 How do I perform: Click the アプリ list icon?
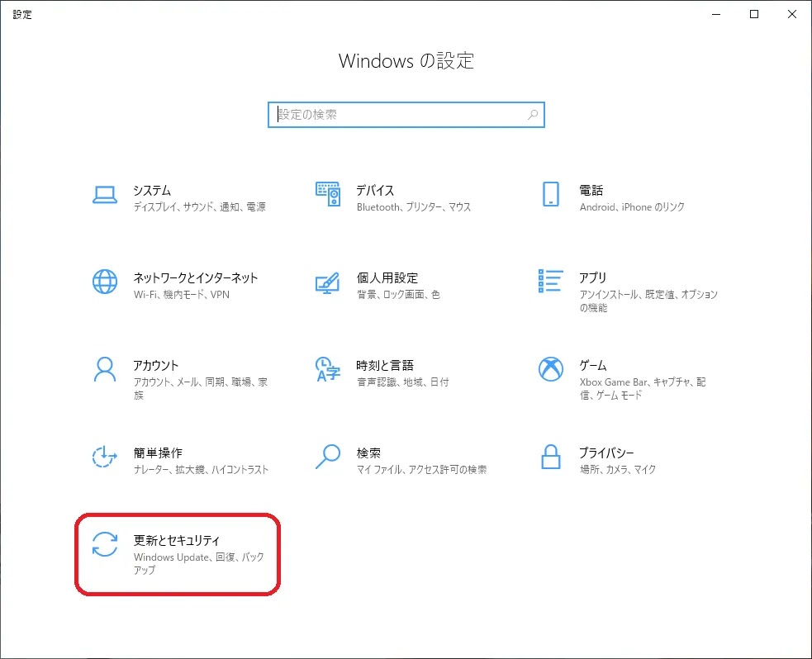[550, 281]
